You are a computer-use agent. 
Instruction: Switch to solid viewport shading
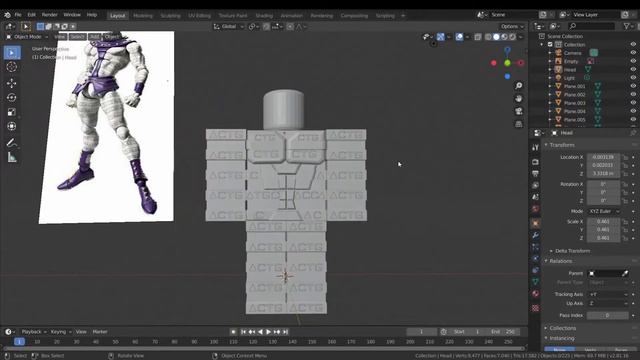click(496, 37)
